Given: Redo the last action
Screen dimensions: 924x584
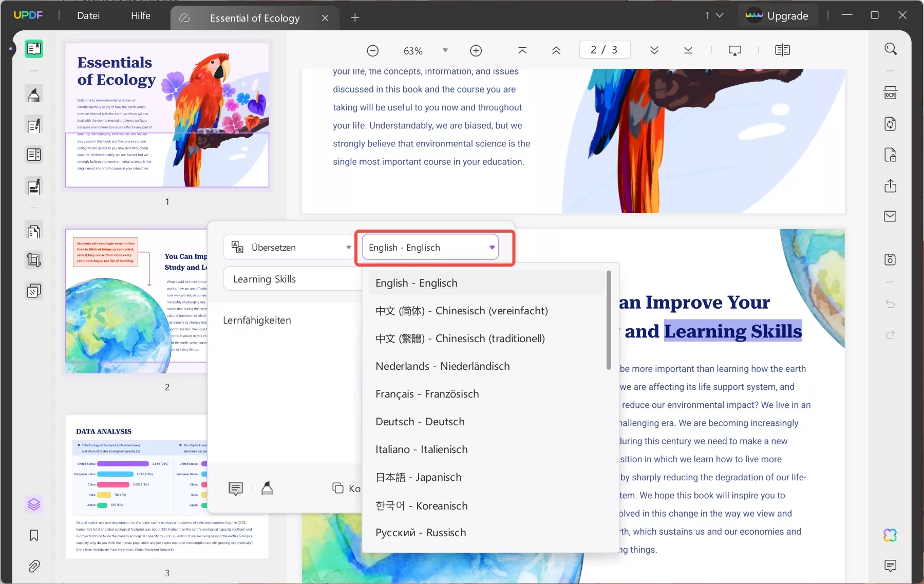Looking at the screenshot, I should tap(891, 335).
